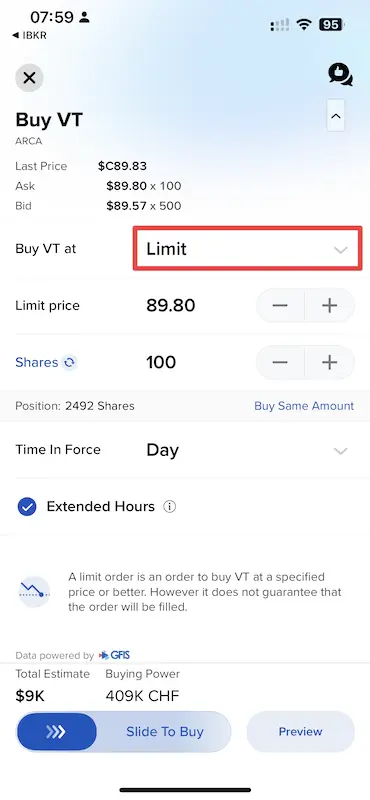Viewport: 370px width, 800px height.
Task: Increase limit price with the plus button
Action: tap(330, 306)
